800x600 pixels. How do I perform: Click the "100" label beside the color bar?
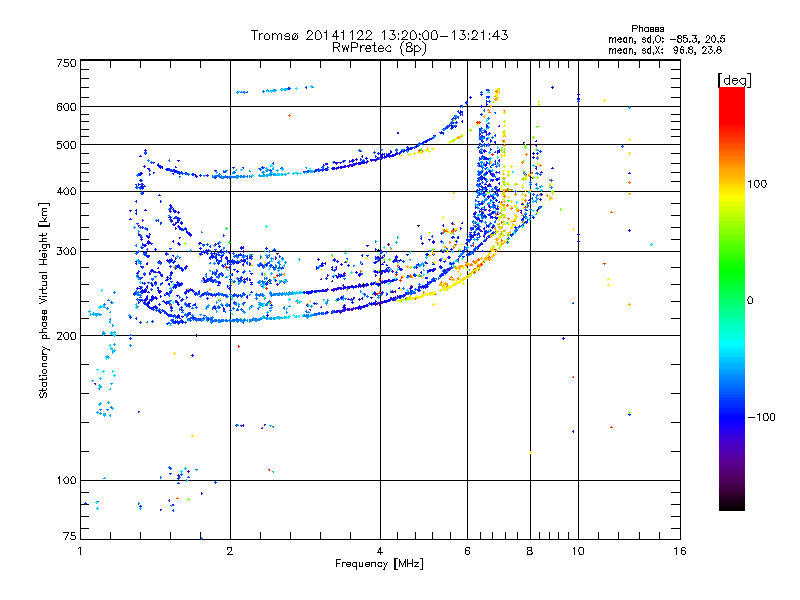[757, 184]
